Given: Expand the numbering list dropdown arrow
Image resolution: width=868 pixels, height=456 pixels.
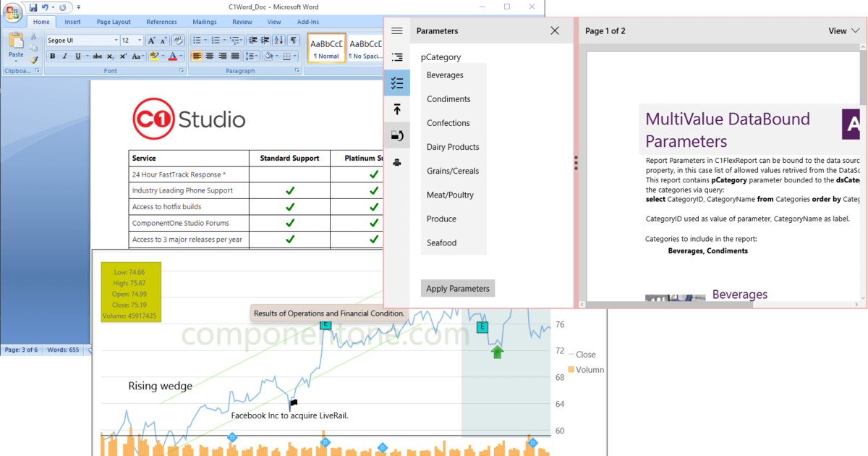Looking at the screenshot, I should (224, 41).
